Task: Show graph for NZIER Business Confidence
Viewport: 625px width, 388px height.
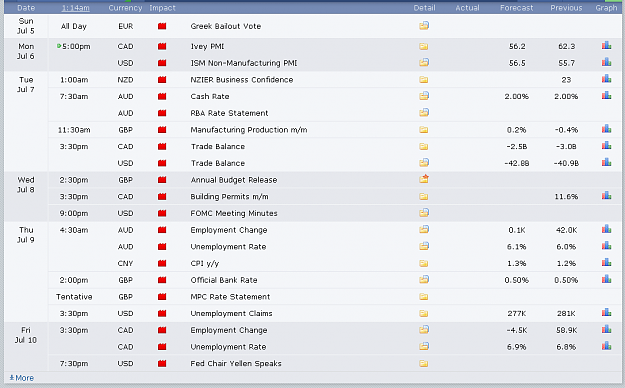Action: (x=606, y=79)
